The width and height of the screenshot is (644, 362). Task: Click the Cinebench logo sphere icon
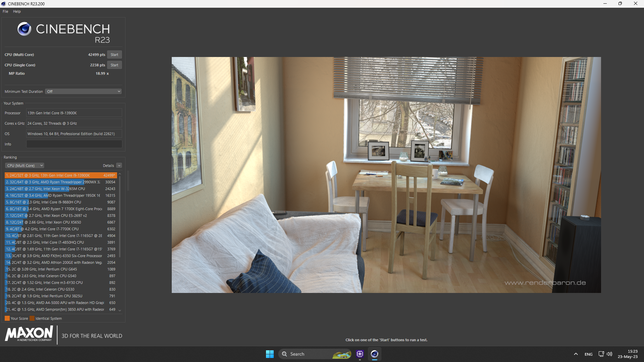[x=24, y=29]
